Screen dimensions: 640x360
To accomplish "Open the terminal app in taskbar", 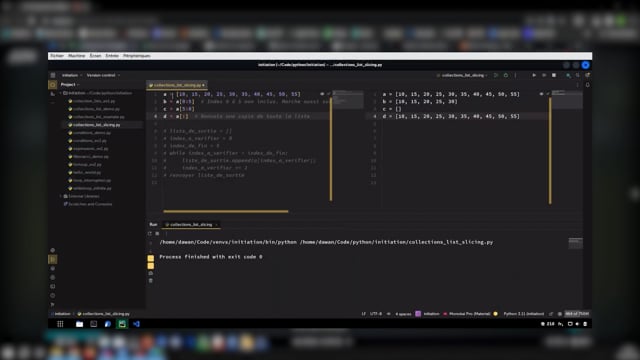I will tap(93, 324).
